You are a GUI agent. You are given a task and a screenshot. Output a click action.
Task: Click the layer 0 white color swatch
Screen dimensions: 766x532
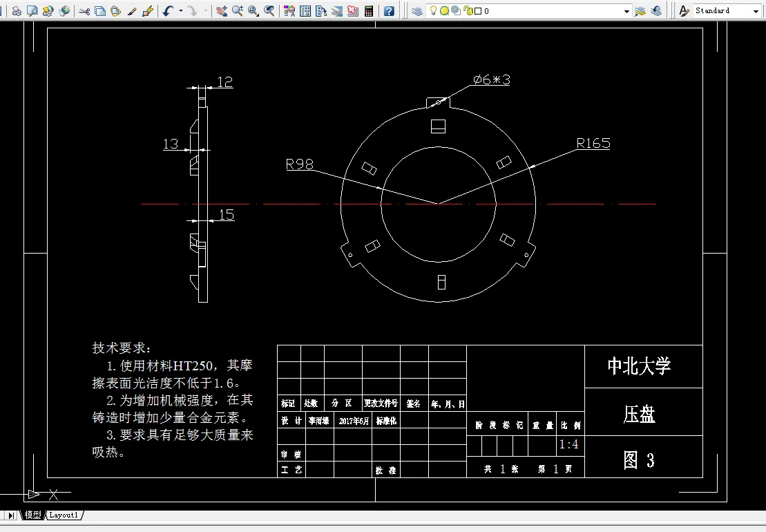tap(478, 11)
